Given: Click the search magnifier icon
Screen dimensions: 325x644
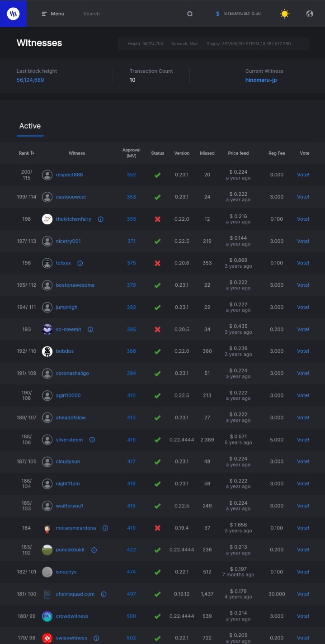Looking at the screenshot, I should [190, 14].
